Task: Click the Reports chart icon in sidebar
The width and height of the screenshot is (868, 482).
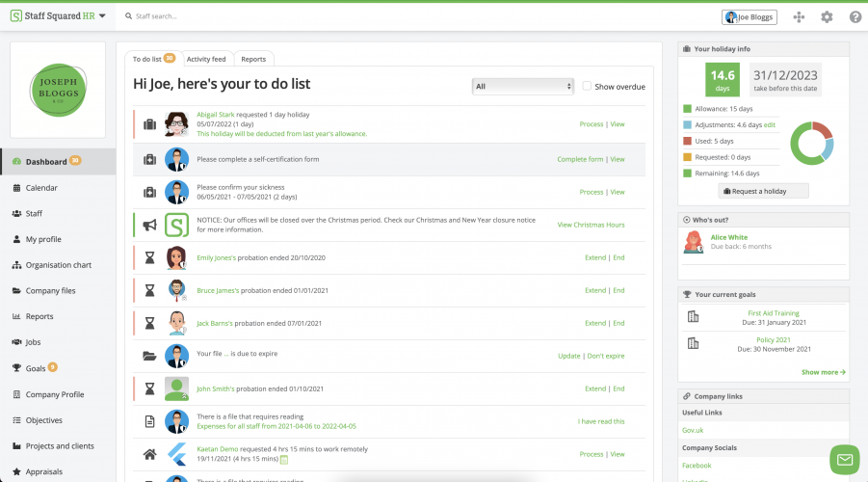Action: pyautogui.click(x=16, y=316)
